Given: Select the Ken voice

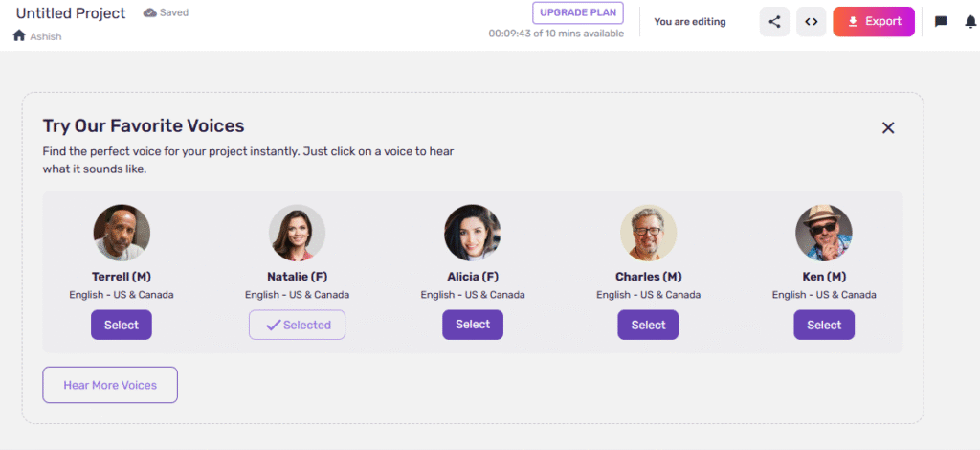Looking at the screenshot, I should point(824,325).
